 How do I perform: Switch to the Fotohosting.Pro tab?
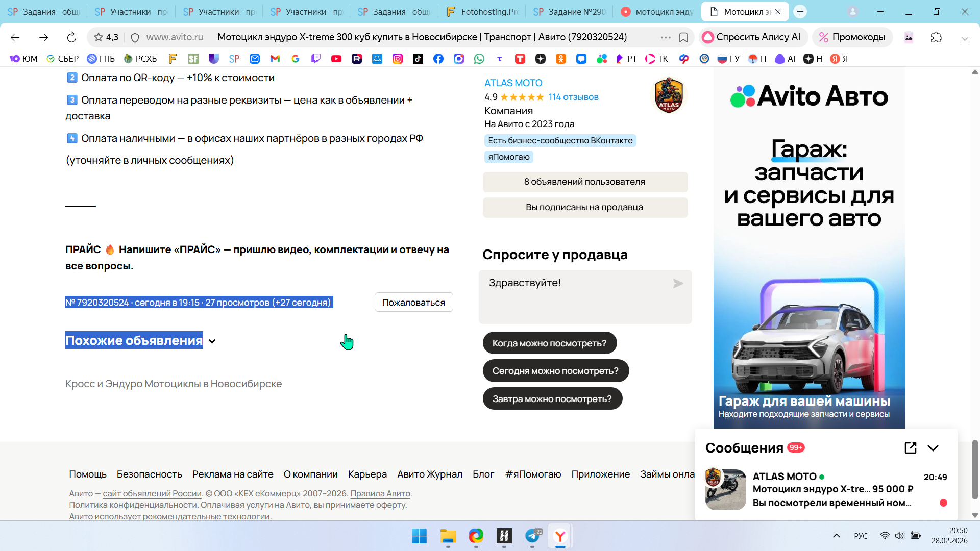482,11
